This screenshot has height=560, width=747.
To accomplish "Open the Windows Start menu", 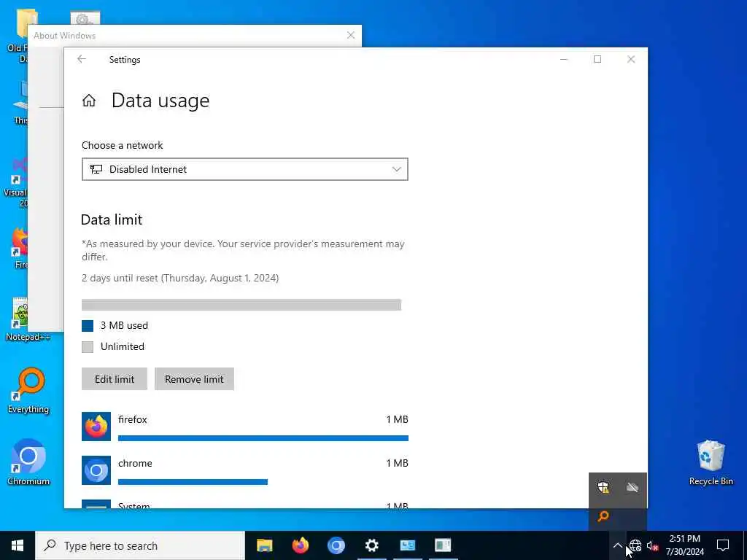I will click(18, 545).
